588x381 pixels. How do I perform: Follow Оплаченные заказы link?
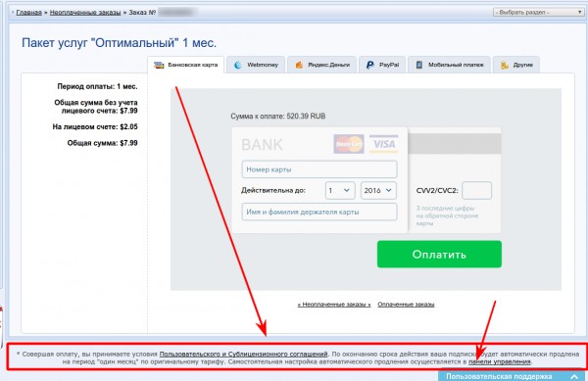(406, 305)
